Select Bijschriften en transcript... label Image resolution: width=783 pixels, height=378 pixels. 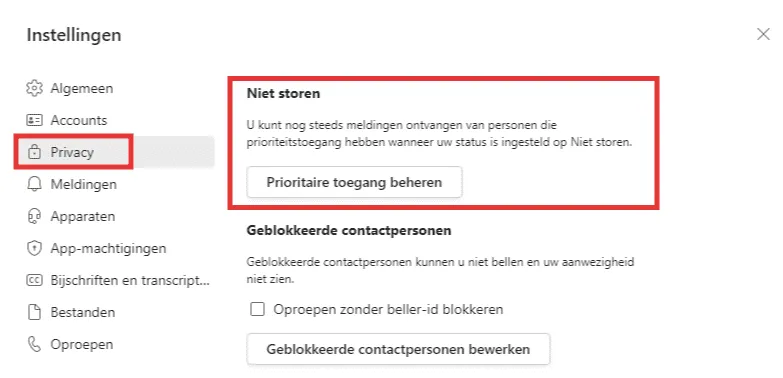pyautogui.click(x=130, y=280)
